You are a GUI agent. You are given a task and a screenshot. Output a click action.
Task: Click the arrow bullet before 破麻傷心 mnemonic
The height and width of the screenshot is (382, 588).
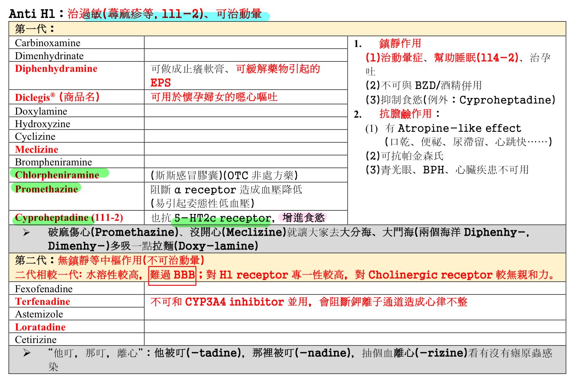point(26,232)
